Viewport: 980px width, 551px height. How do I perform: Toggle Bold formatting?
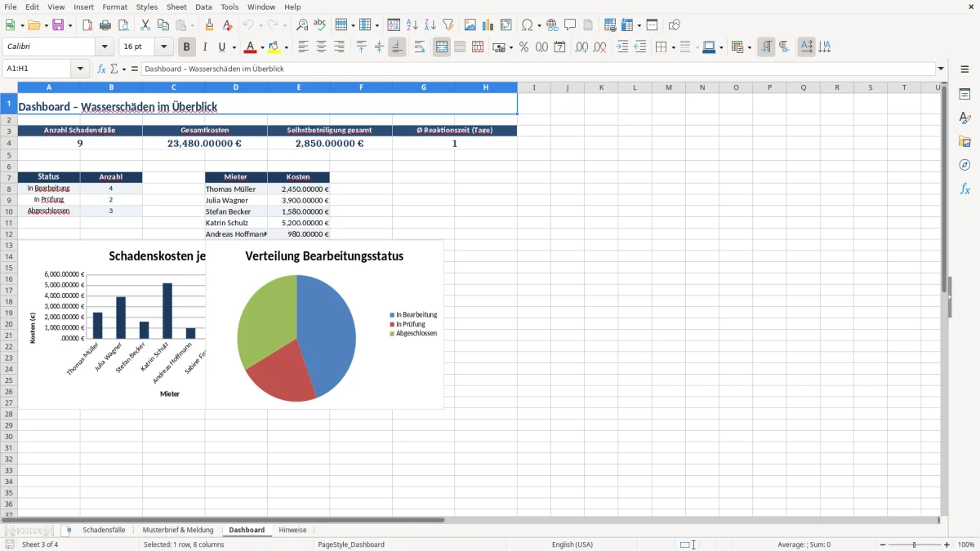click(187, 47)
